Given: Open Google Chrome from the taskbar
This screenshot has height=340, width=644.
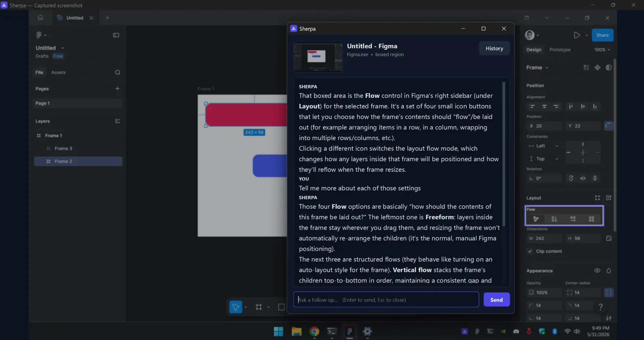Looking at the screenshot, I should [x=314, y=332].
